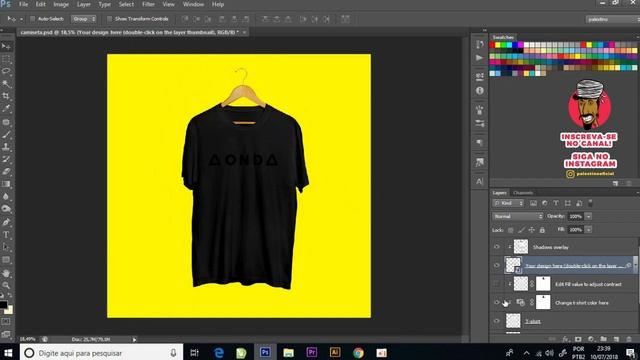
Task: Select the Eyedropper tool
Action: (6, 109)
